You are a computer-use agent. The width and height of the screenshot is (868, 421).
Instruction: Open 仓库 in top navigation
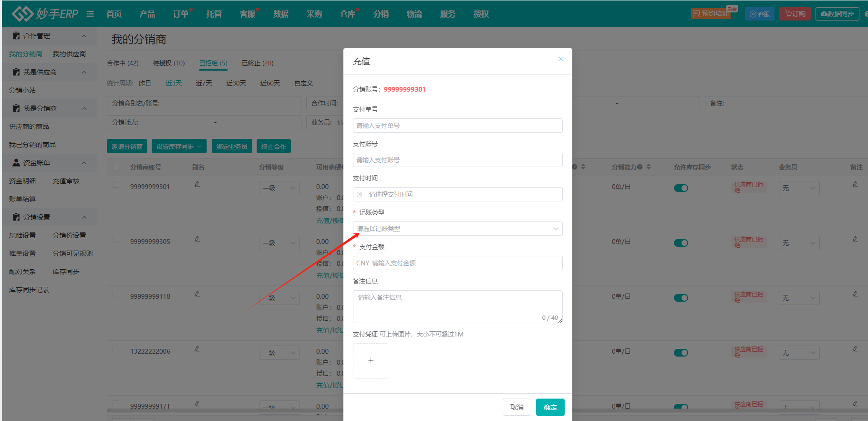(x=348, y=14)
